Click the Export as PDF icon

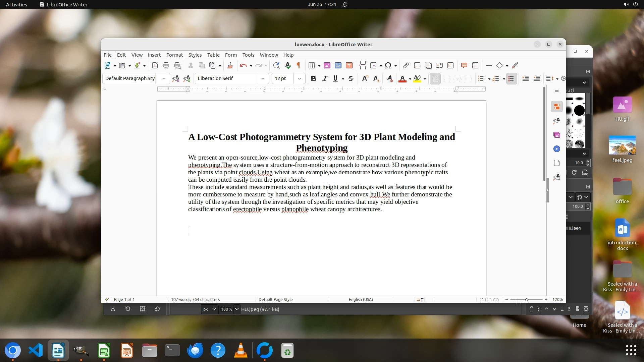(x=155, y=65)
